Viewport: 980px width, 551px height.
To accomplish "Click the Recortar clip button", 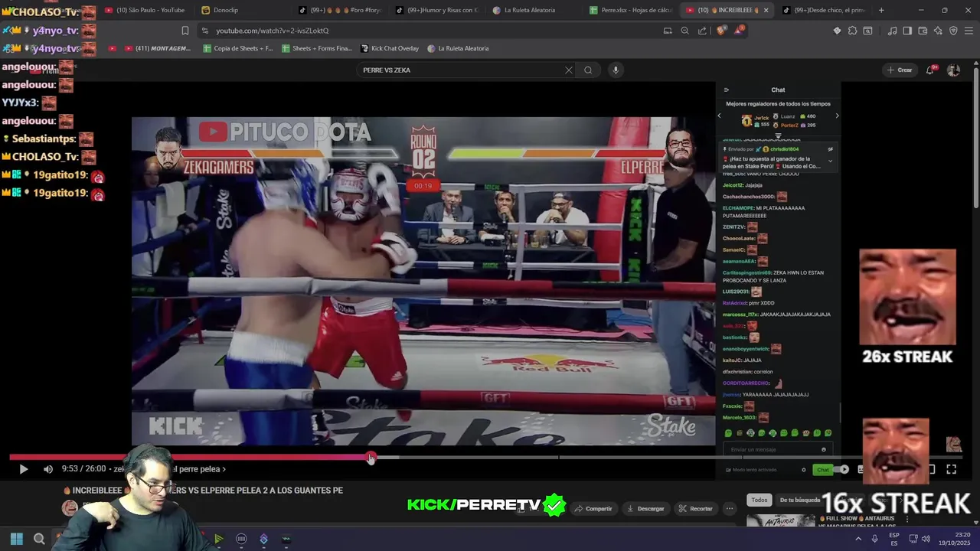I will [x=695, y=508].
